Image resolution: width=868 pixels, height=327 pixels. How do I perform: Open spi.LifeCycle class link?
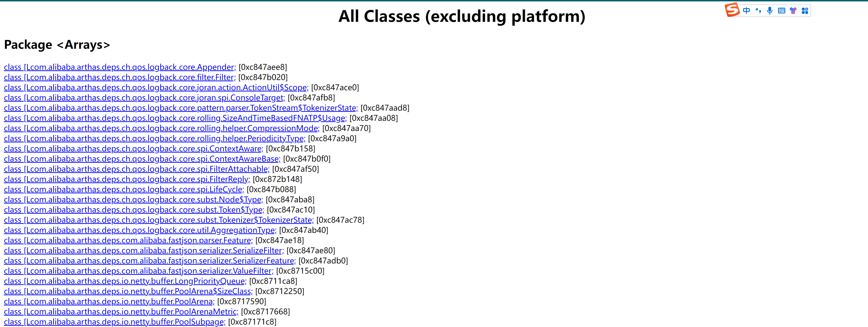click(x=124, y=189)
